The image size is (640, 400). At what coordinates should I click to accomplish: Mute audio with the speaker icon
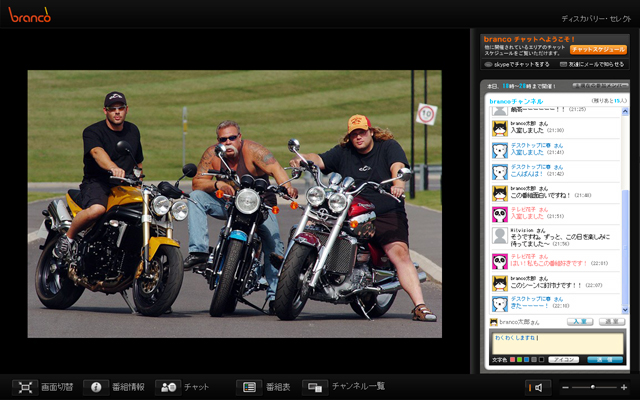(538, 387)
